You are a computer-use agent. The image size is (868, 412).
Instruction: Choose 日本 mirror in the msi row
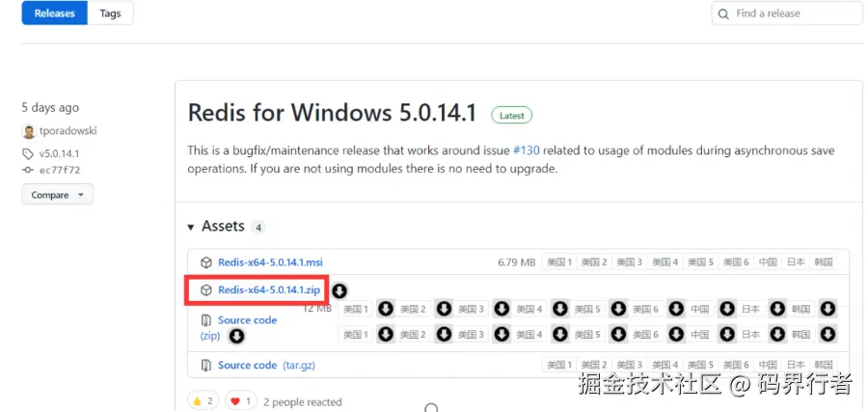796,261
